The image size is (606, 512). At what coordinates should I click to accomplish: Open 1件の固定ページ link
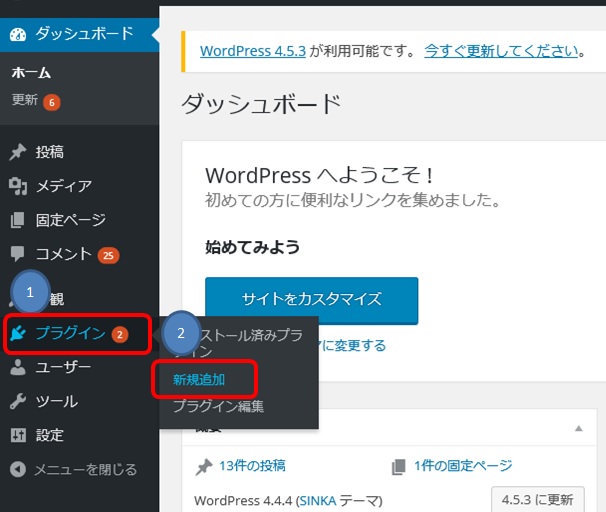(463, 466)
